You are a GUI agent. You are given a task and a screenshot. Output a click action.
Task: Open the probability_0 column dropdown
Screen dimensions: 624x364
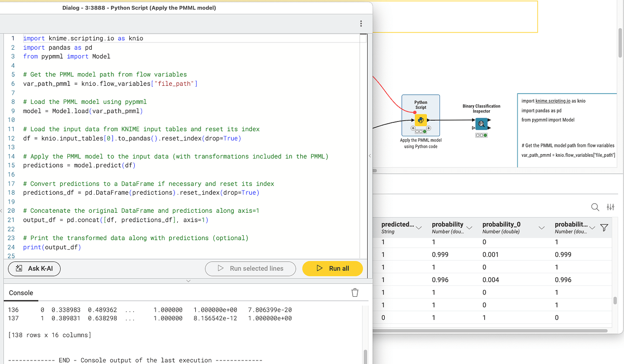[542, 228]
